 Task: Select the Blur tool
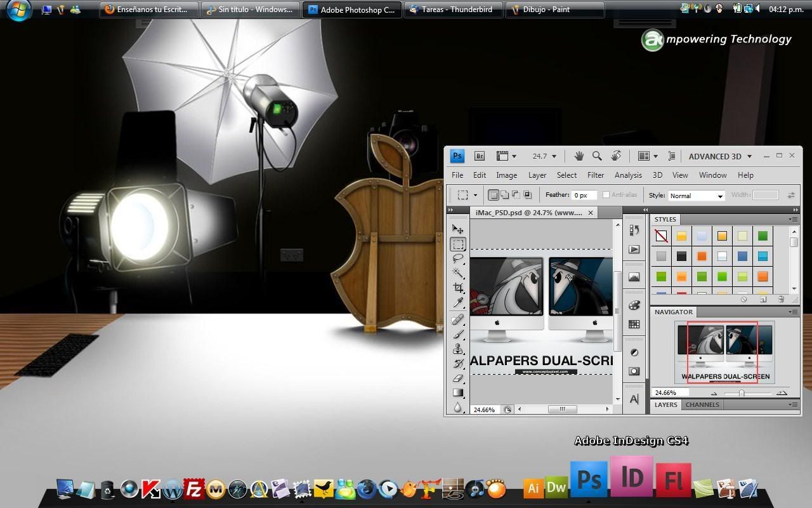458,407
